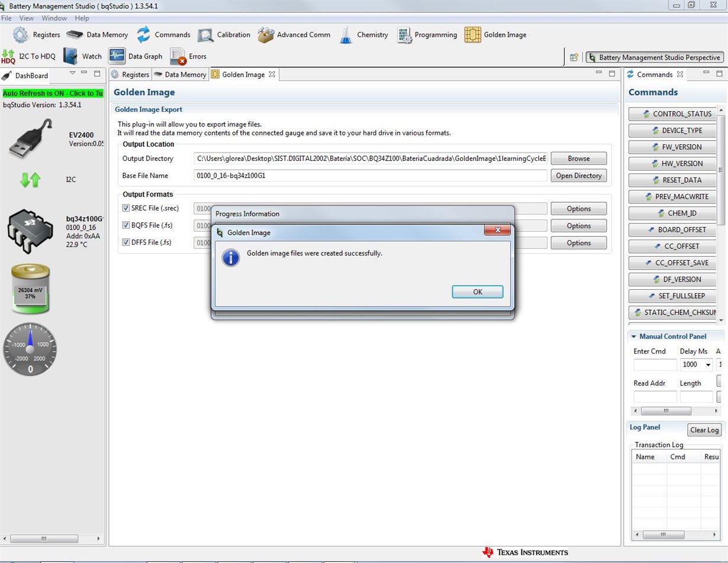Click the Read Addr input field

(655, 397)
